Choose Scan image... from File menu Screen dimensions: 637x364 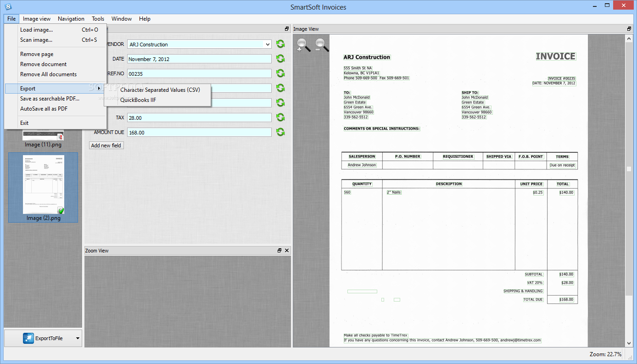click(56, 40)
